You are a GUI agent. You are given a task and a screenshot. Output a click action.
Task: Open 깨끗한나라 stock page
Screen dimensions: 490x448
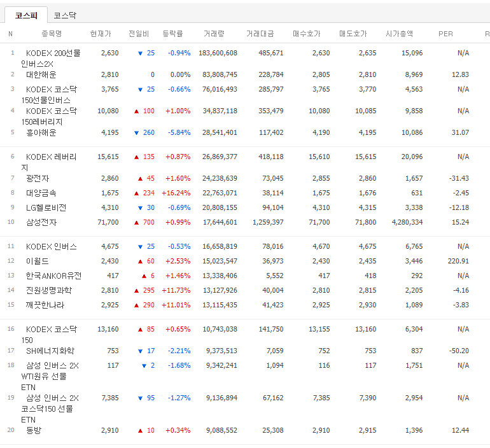point(45,305)
